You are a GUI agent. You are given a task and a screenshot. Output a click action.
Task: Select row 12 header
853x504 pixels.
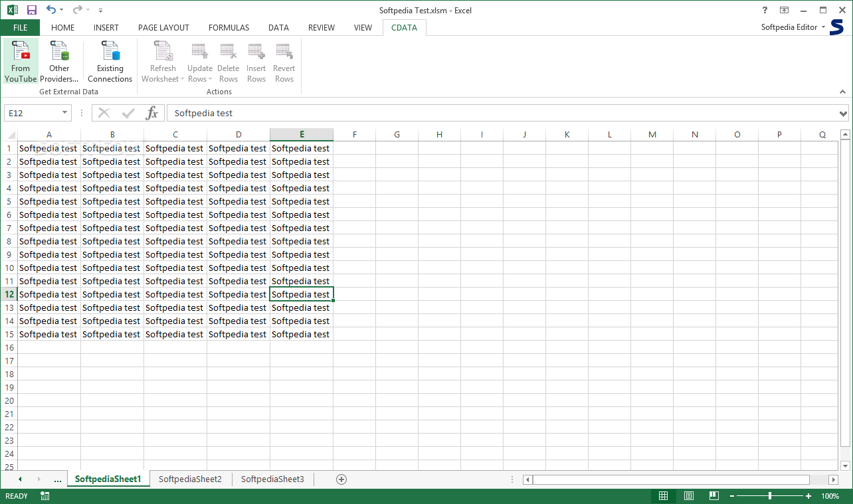tap(9, 294)
